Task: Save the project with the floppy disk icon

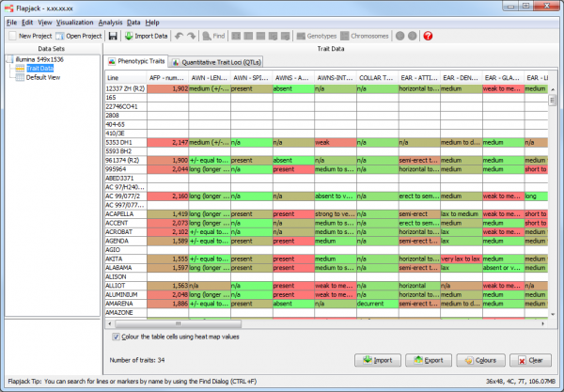Action: 113,36
